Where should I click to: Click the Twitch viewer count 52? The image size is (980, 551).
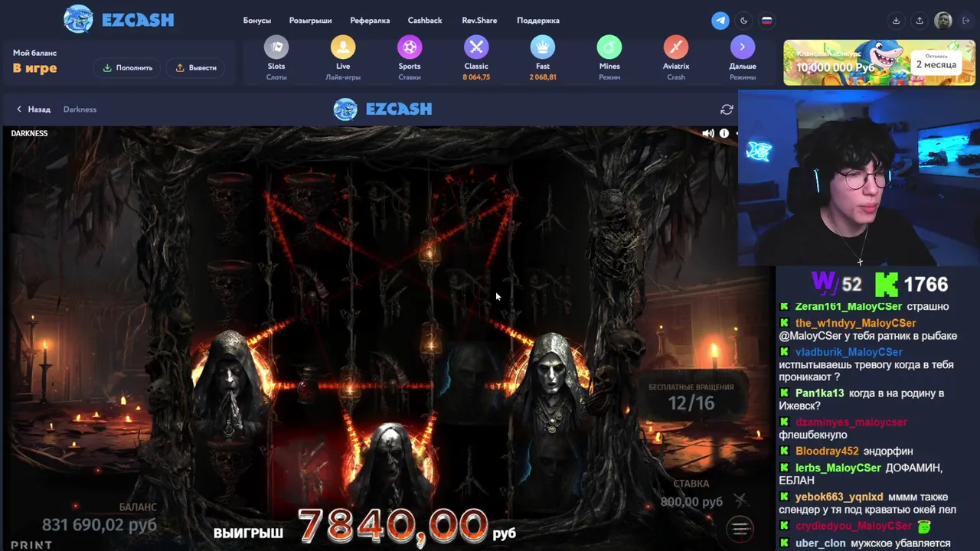(851, 285)
